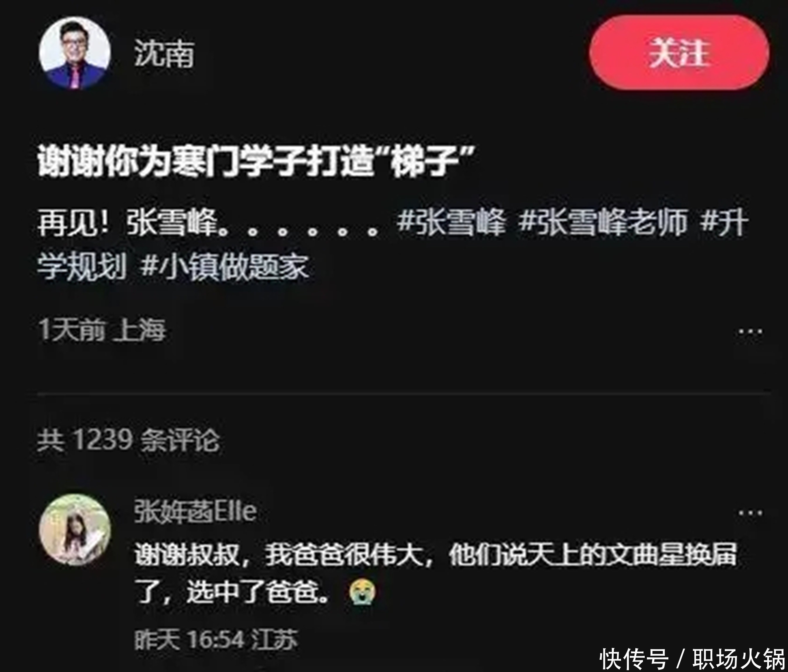Tap the comment text 谢谢叔叔
Viewport: 788px width, 672px height.
coord(187,555)
